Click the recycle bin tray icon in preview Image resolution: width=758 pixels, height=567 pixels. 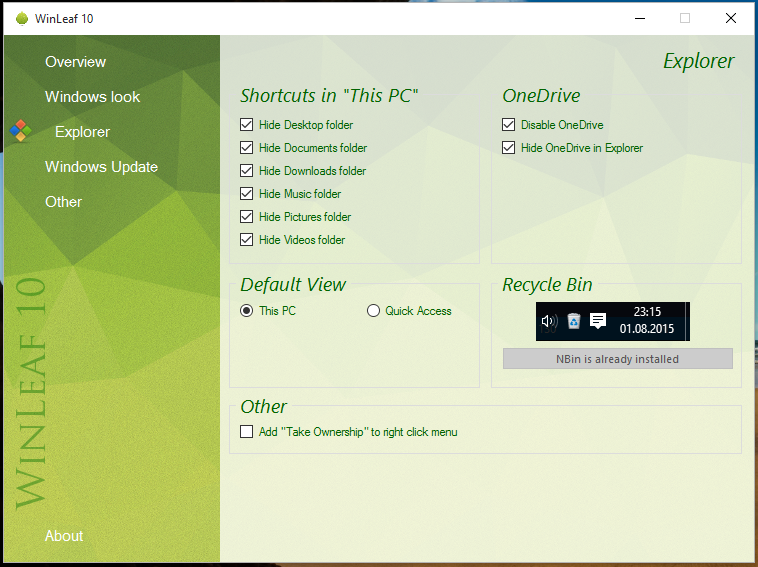573,321
